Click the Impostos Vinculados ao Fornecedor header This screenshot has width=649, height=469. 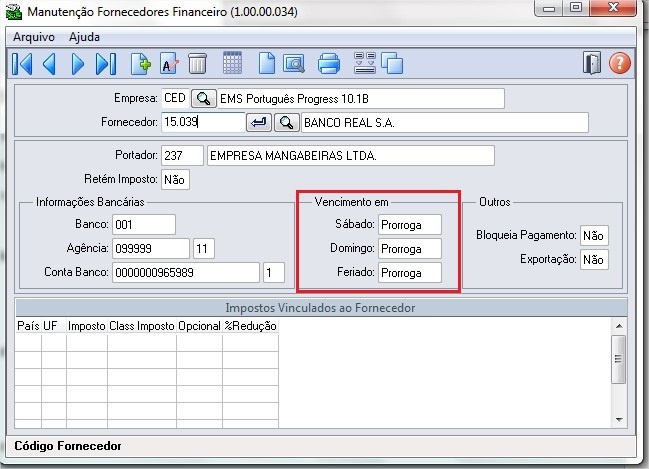point(321,308)
